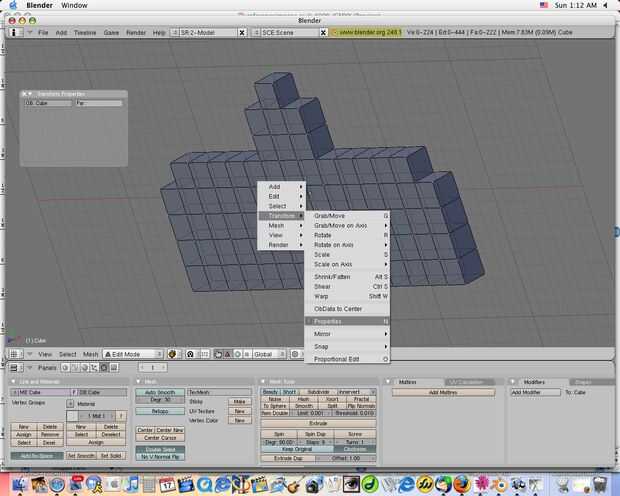
Task: Open the Editing context panel icon
Action: coord(104,368)
